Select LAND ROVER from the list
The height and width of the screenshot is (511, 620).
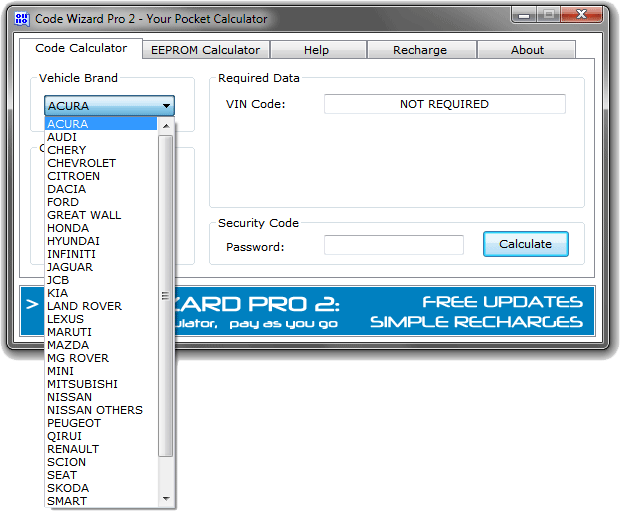[x=101, y=306]
